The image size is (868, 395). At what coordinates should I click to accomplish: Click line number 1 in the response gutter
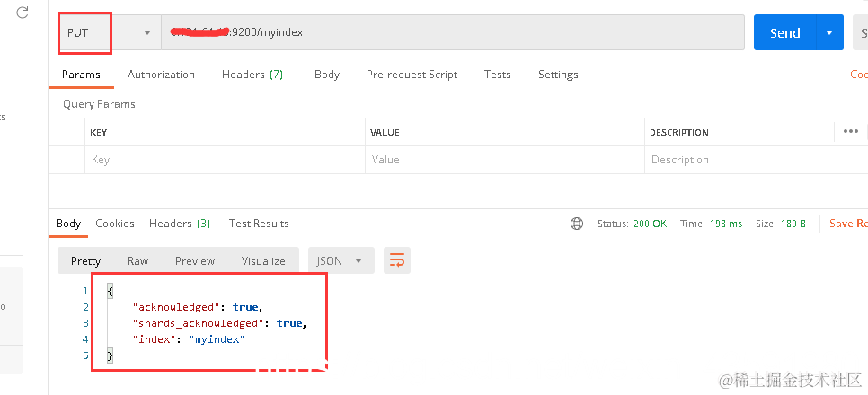tap(84, 291)
